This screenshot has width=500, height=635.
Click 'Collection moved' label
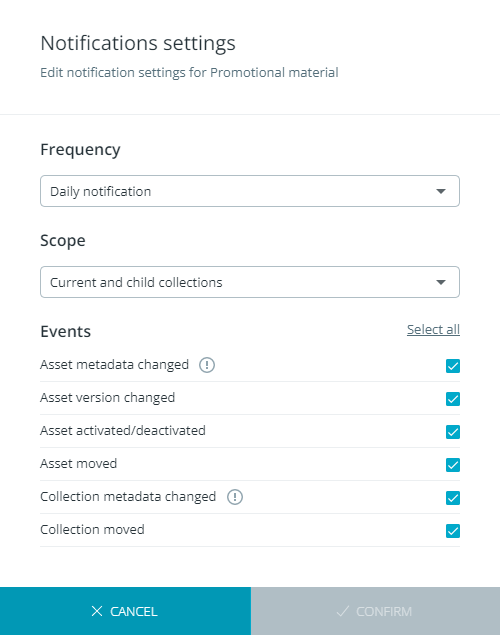coord(92,530)
